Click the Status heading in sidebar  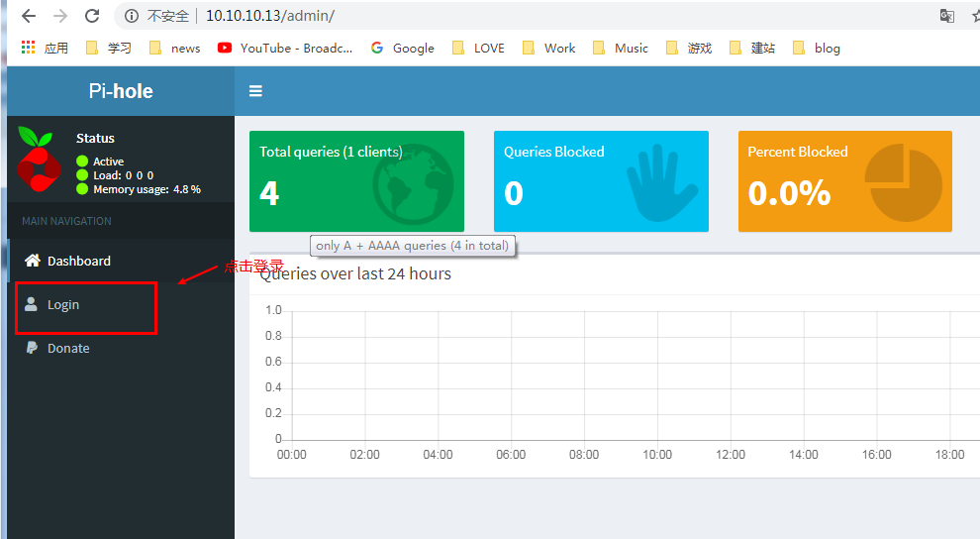click(x=95, y=138)
